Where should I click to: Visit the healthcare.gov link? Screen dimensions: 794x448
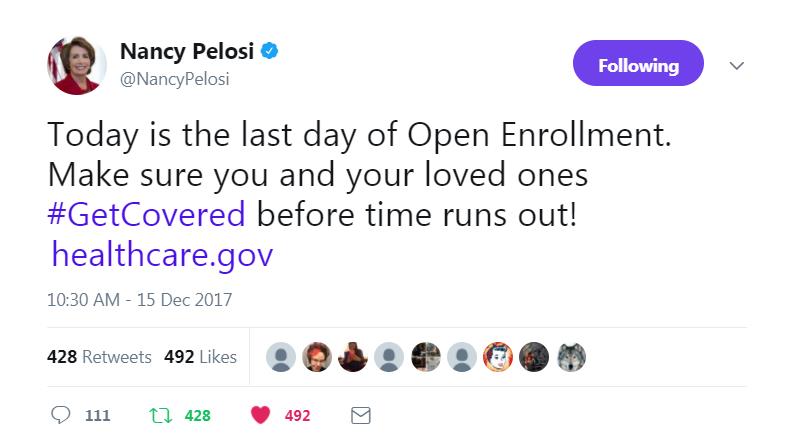click(162, 254)
